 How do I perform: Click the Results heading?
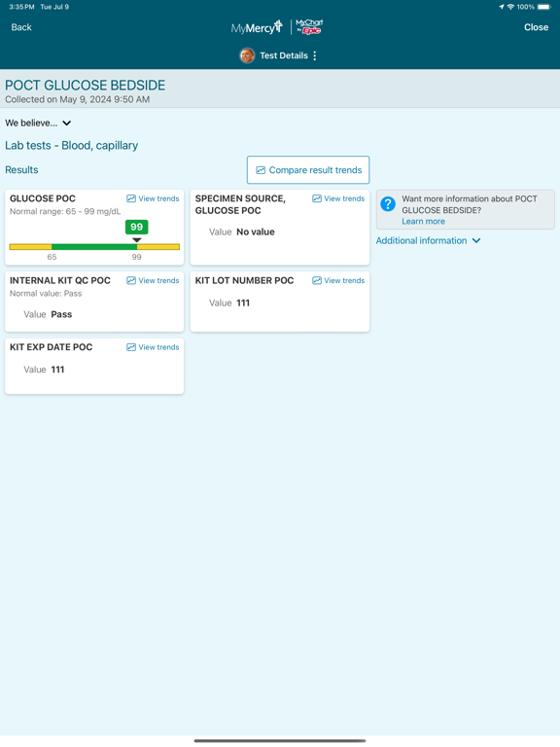tap(21, 170)
